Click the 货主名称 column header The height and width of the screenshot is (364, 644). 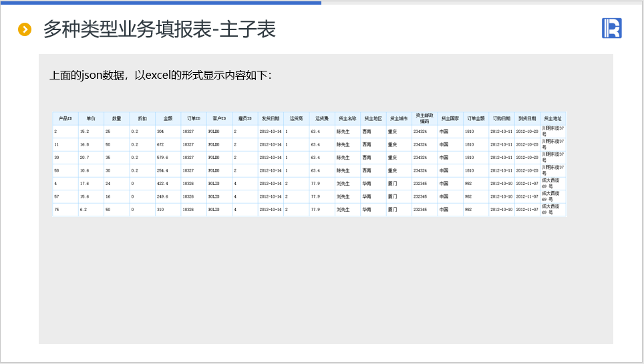[x=347, y=119]
